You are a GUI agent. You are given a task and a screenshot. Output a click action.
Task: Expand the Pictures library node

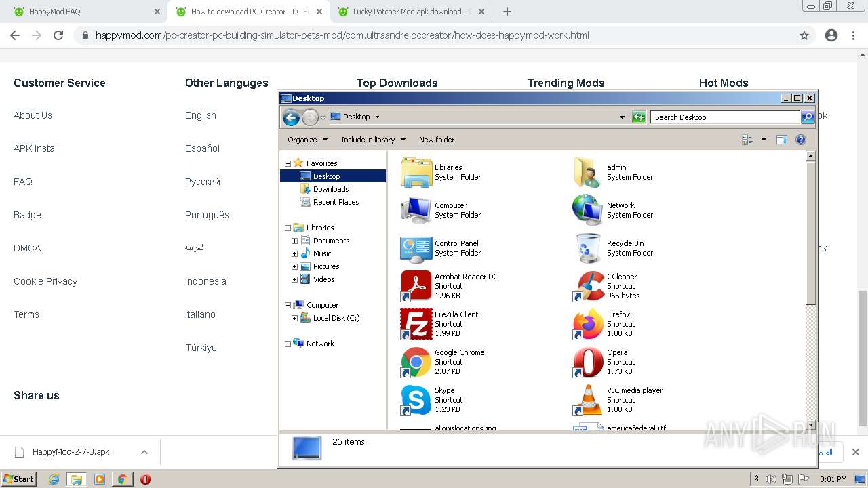tap(294, 266)
